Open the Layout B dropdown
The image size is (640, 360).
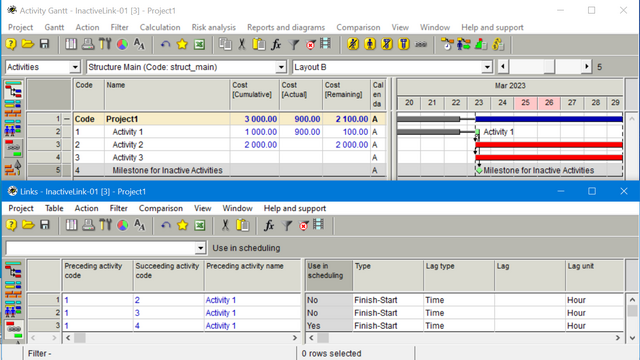click(487, 67)
